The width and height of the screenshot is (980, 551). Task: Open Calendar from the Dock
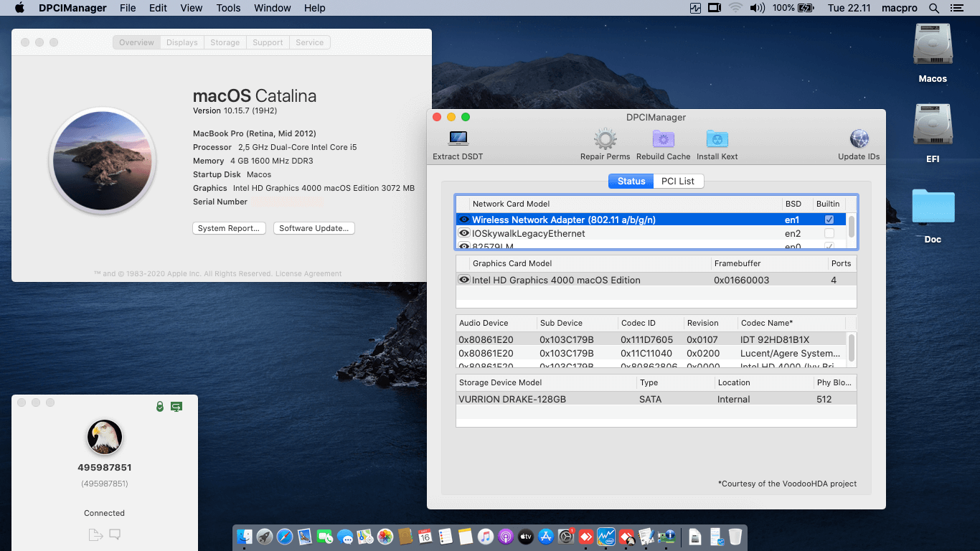(425, 536)
